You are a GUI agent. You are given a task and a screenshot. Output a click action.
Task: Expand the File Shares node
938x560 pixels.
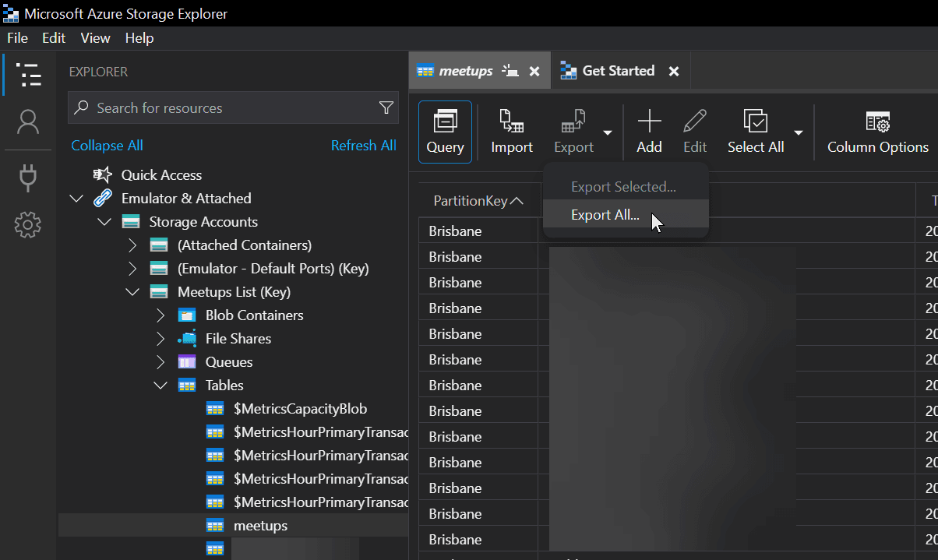tap(160, 339)
